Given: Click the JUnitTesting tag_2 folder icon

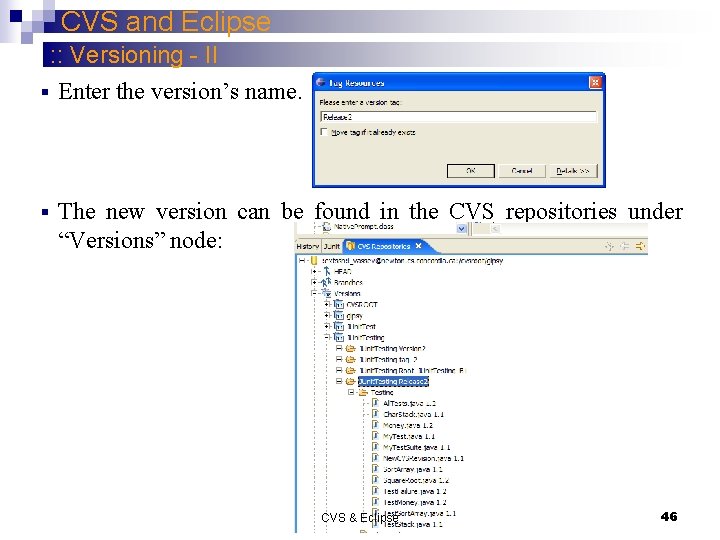Looking at the screenshot, I should (x=351, y=360).
